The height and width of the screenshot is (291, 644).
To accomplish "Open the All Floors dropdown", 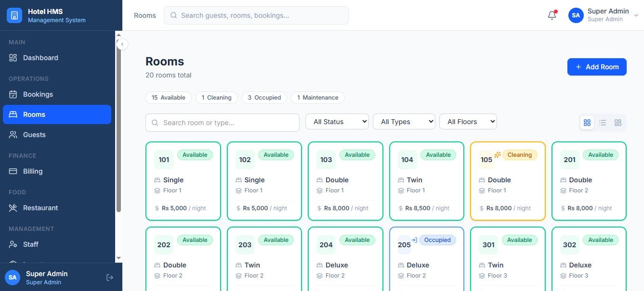I will pyautogui.click(x=468, y=122).
